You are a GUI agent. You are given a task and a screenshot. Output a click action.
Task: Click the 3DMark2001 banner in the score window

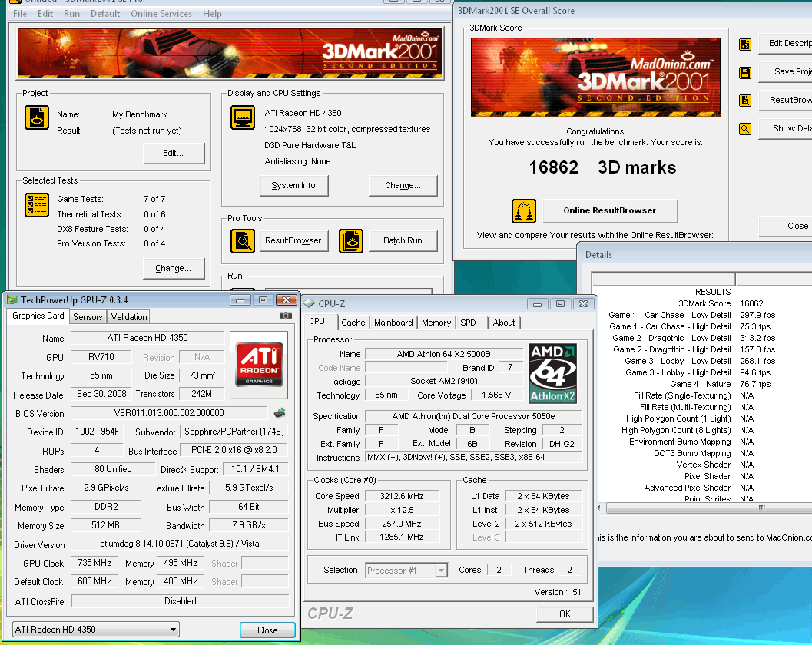point(595,77)
